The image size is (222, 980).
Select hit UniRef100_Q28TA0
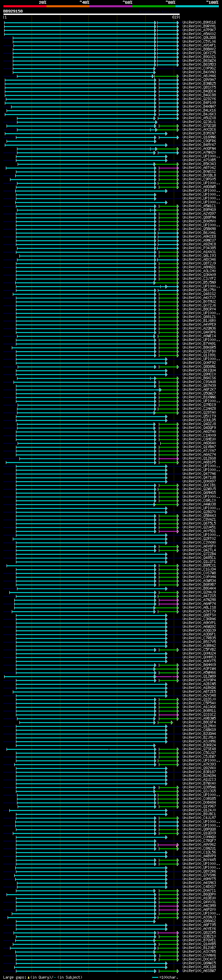(x=199, y=412)
